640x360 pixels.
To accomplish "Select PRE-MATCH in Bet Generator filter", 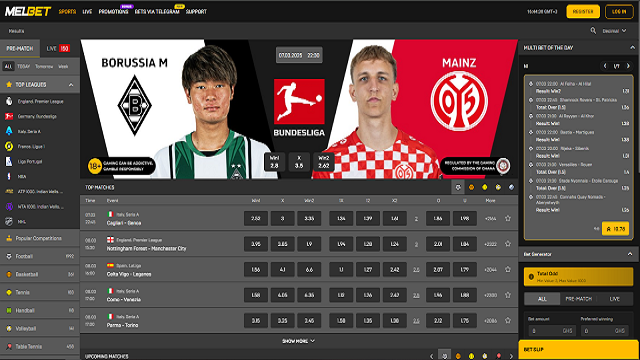I will coord(578,299).
